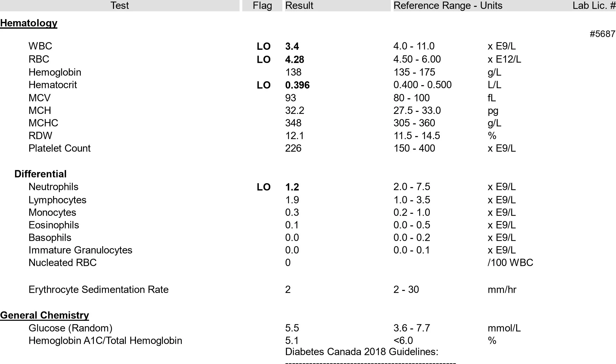
Task: Select the LO flag next to RBC
Action: (264, 60)
